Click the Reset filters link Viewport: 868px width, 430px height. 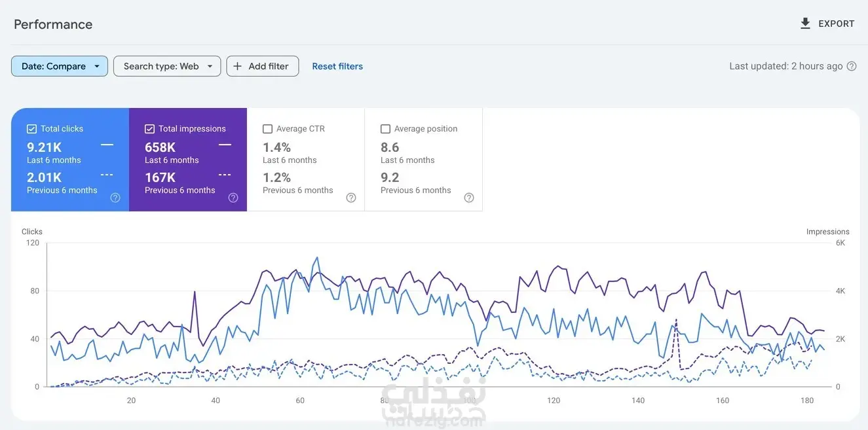337,66
